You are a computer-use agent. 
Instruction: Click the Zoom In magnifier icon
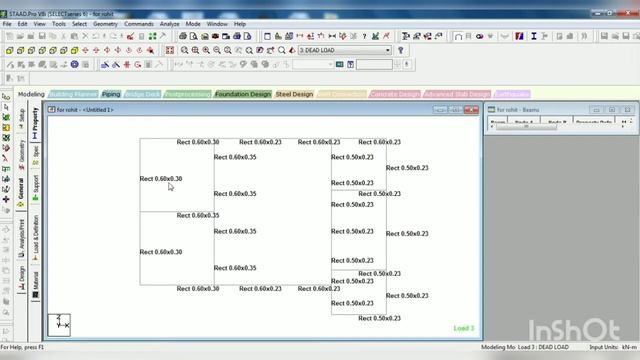(x=206, y=51)
